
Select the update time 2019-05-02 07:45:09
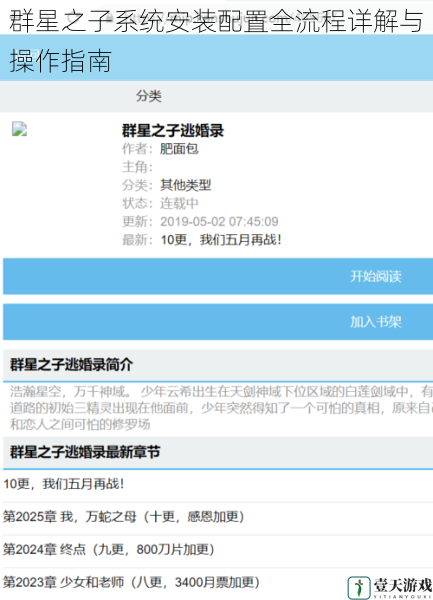[219, 222]
